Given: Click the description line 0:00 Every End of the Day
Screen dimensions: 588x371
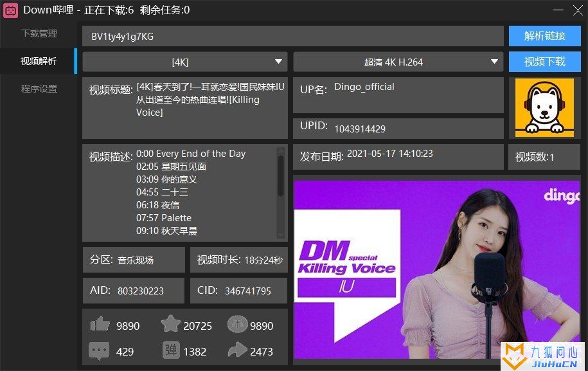Looking at the screenshot, I should (190, 154).
